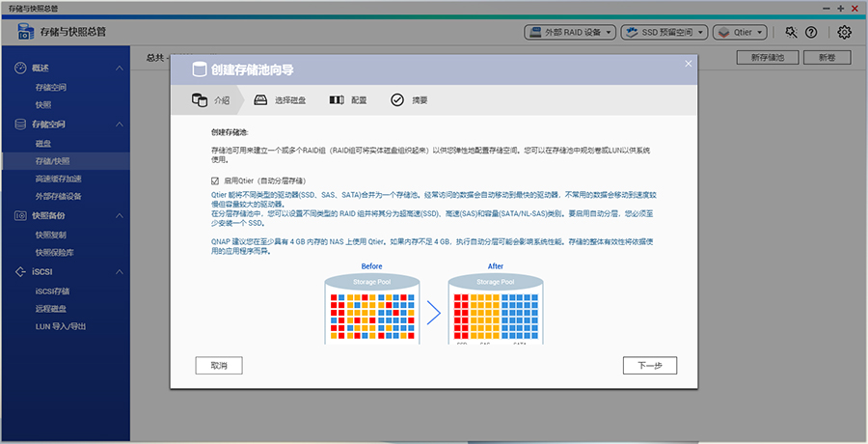868x444 pixels.
Task: Open LUN 导入/导出 in the sidebar
Action: point(61,326)
